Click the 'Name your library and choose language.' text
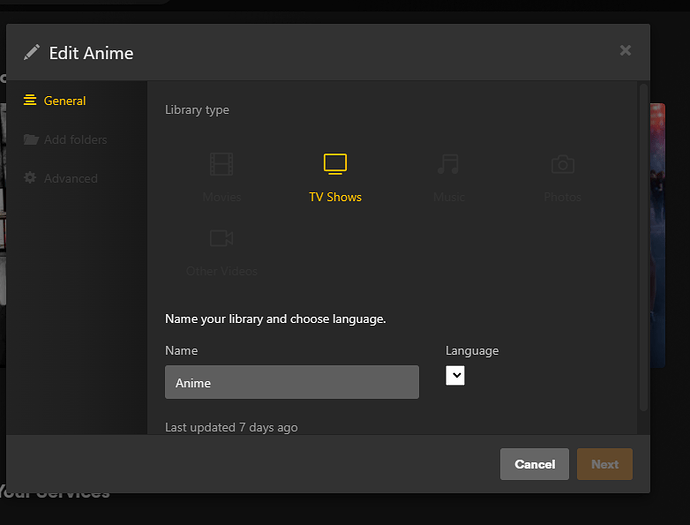This screenshot has height=525, width=690. 275,319
